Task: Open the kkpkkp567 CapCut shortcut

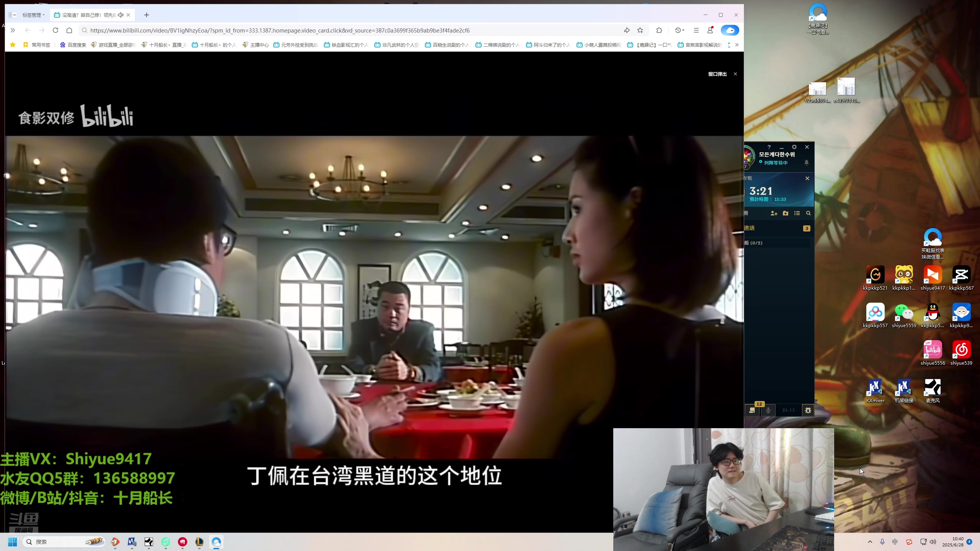Action: pyautogui.click(x=961, y=278)
